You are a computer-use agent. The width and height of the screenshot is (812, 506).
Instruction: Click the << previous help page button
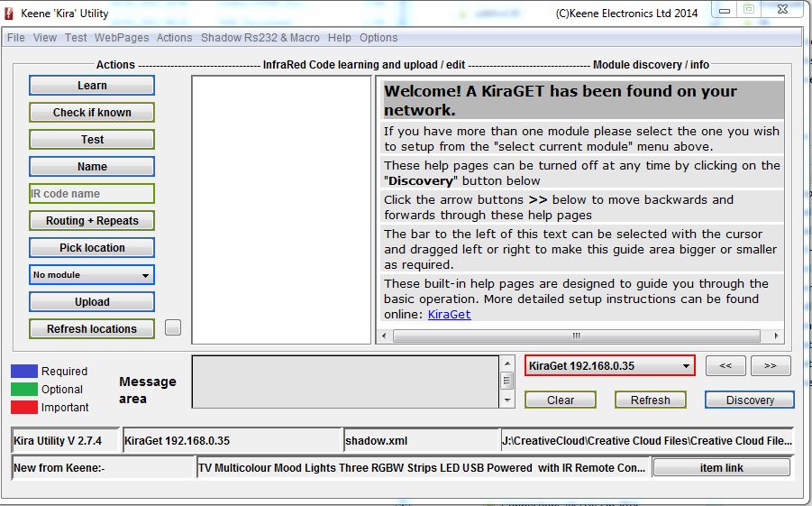(x=725, y=365)
